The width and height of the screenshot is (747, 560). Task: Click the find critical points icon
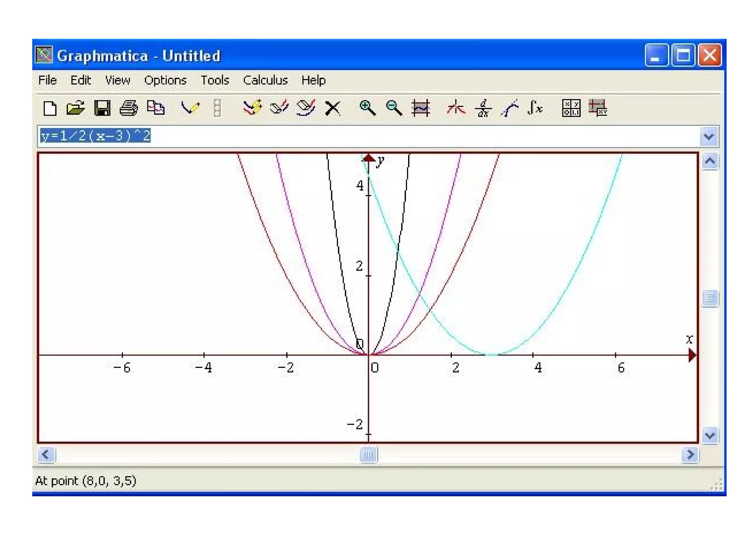456,108
